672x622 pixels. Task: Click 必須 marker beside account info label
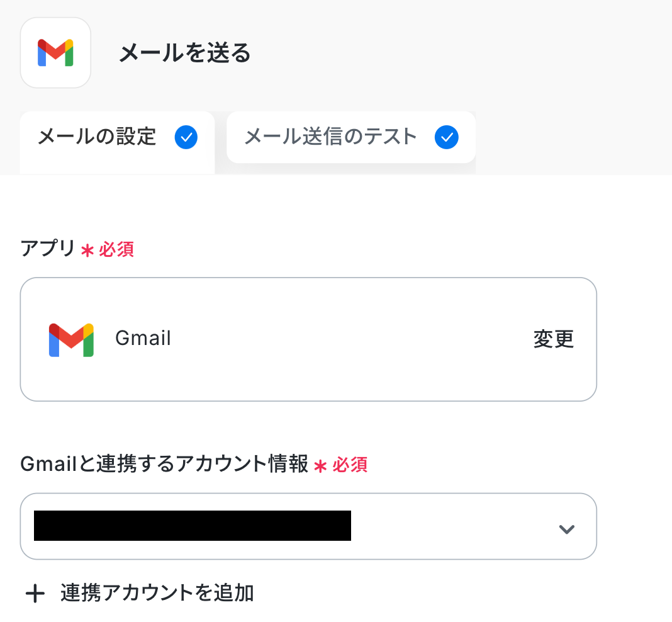[350, 465]
